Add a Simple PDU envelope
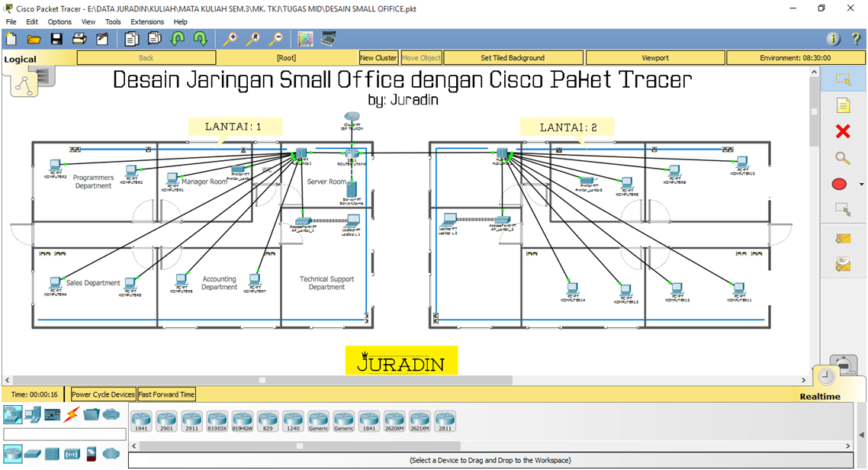Viewport: 868px width, 470px height. pyautogui.click(x=843, y=239)
